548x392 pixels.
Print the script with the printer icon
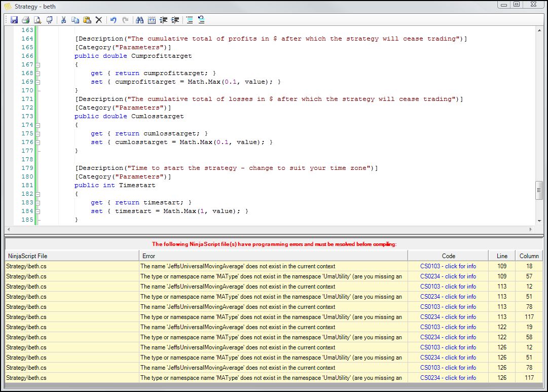tap(25, 20)
